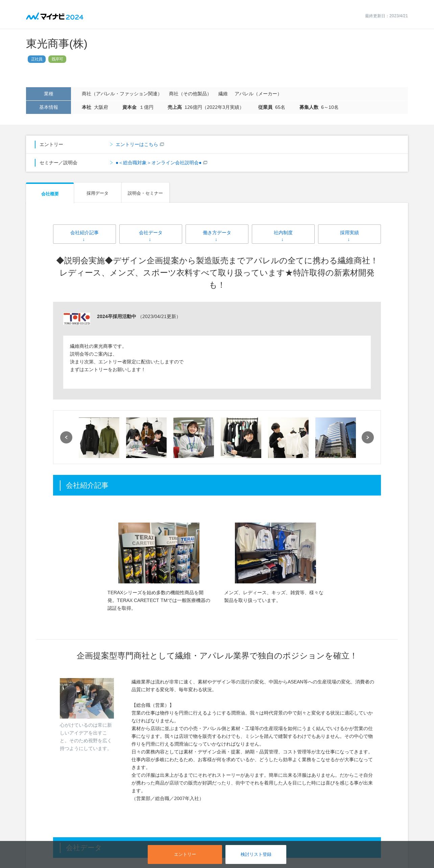This screenshot has height=868, width=434.
Task: Open carousel photo of hanging jackets
Action: tap(99, 438)
